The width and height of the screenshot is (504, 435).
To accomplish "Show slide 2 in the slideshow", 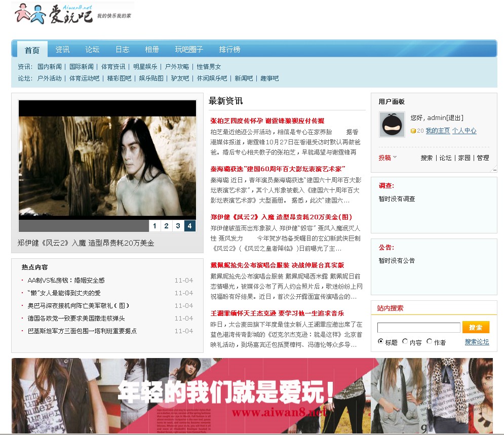I will (166, 226).
